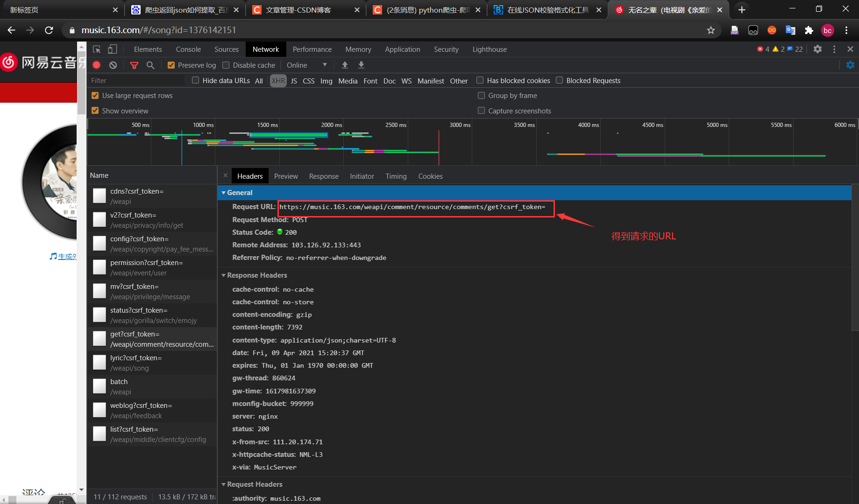Click the PDF extension icon
This screenshot has height=504, width=859.
click(x=734, y=30)
